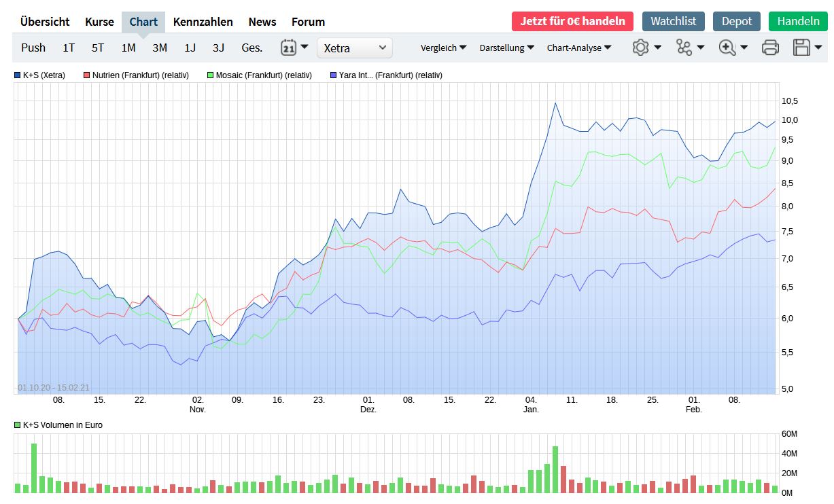
Task: Open the Forum tab
Action: click(x=308, y=22)
